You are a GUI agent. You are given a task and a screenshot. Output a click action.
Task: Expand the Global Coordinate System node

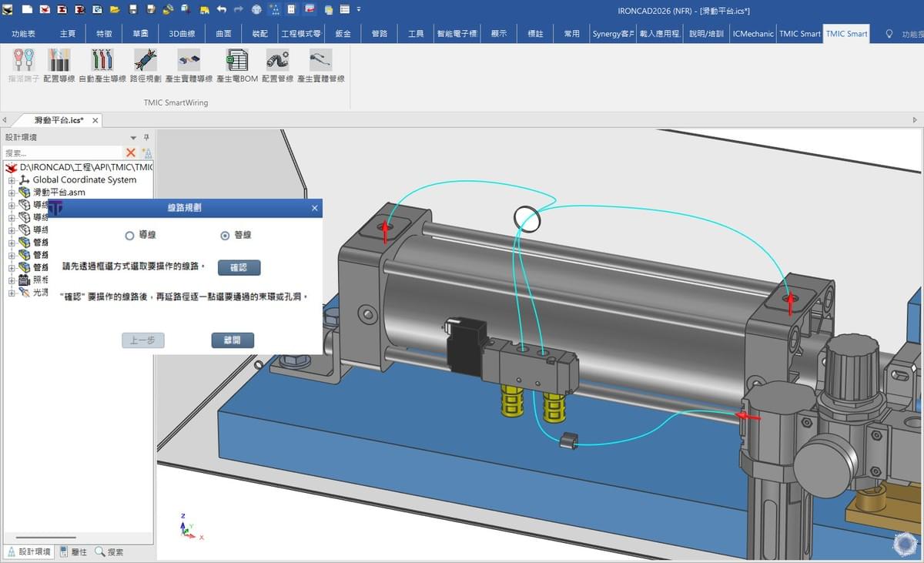point(12,180)
